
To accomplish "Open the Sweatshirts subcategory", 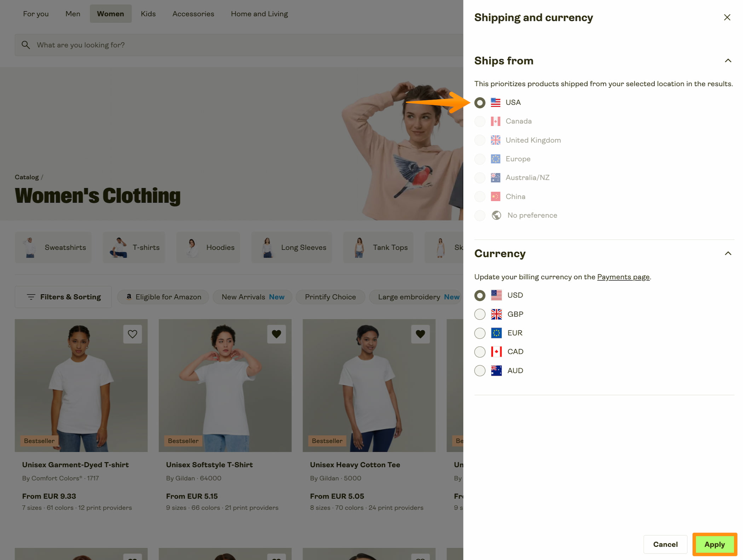I will (53, 247).
